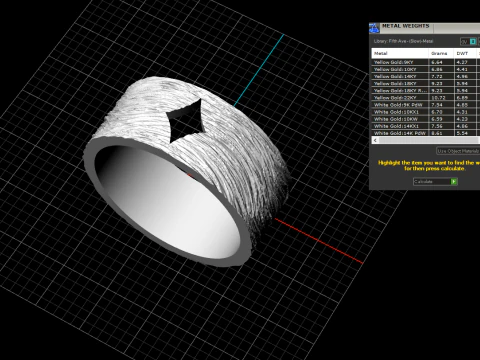
Task: Select row Yellow Gold:22KY
Action: pyautogui.click(x=426, y=98)
